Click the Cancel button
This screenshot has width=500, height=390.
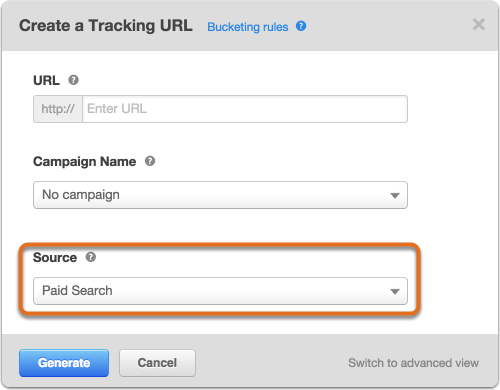[x=157, y=363]
